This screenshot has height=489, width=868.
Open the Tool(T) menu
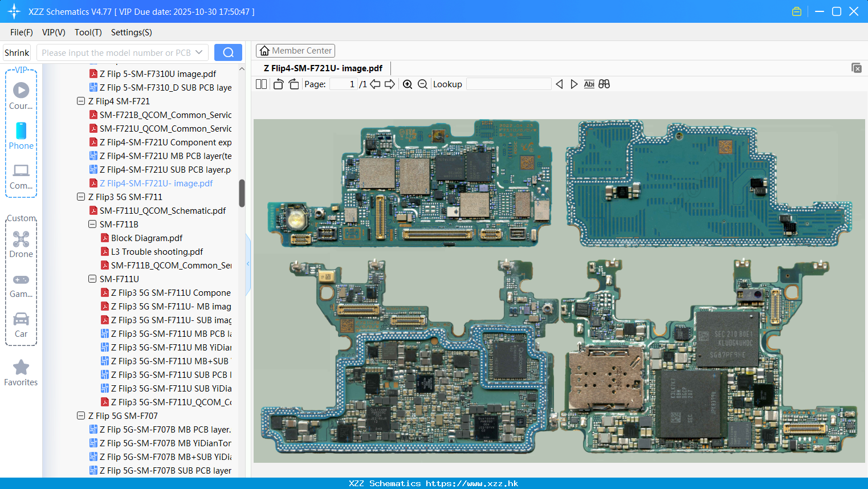[88, 32]
